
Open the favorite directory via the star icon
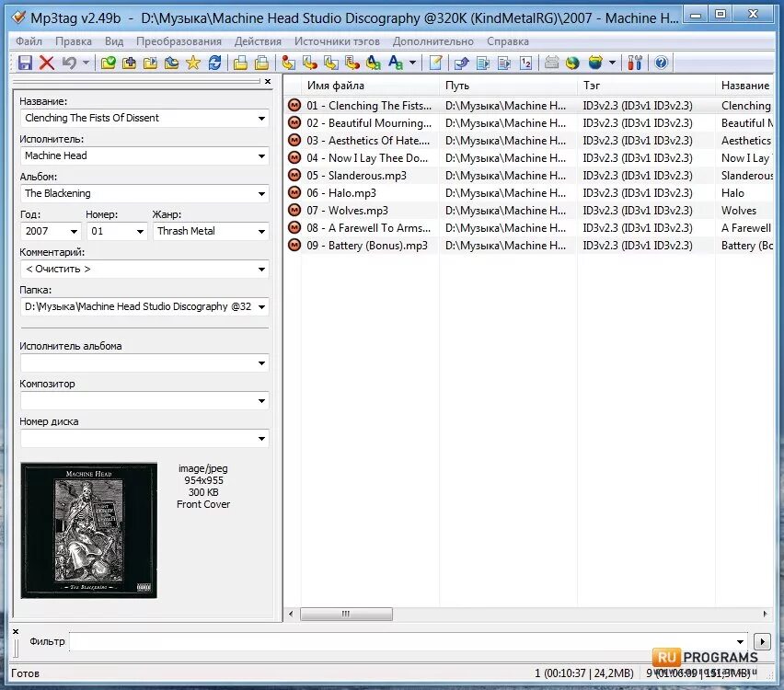(191, 63)
